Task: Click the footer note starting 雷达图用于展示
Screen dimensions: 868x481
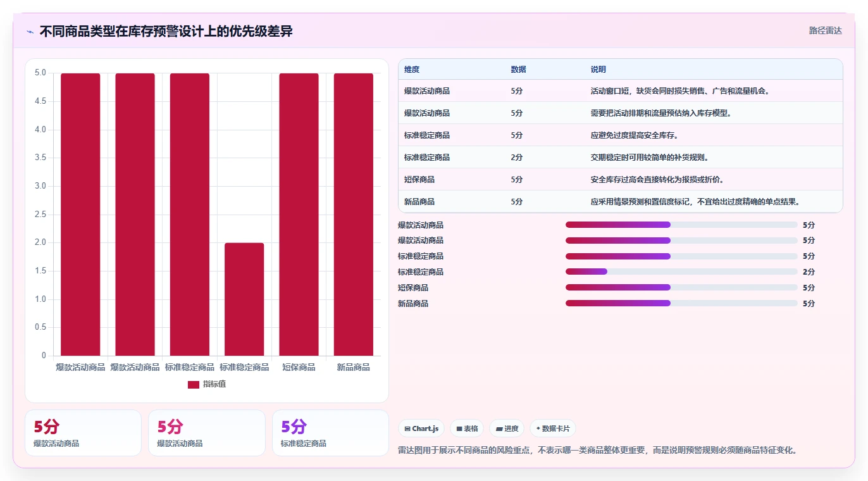Action: [598, 451]
